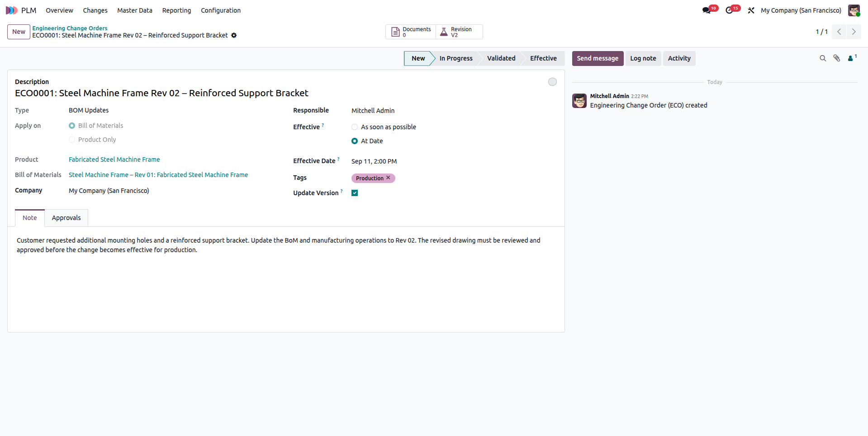This screenshot has width=868, height=436.
Task: Select the Product Only radio option
Action: coord(72,140)
